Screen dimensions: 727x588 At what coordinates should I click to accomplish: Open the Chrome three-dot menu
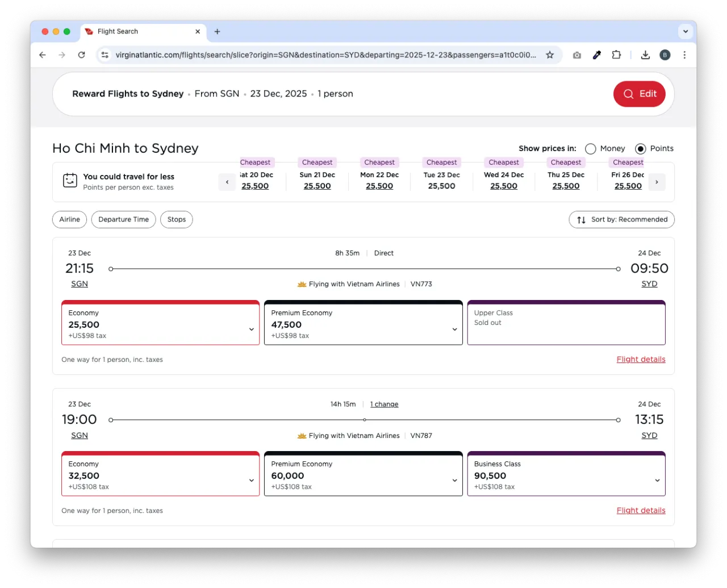(684, 55)
